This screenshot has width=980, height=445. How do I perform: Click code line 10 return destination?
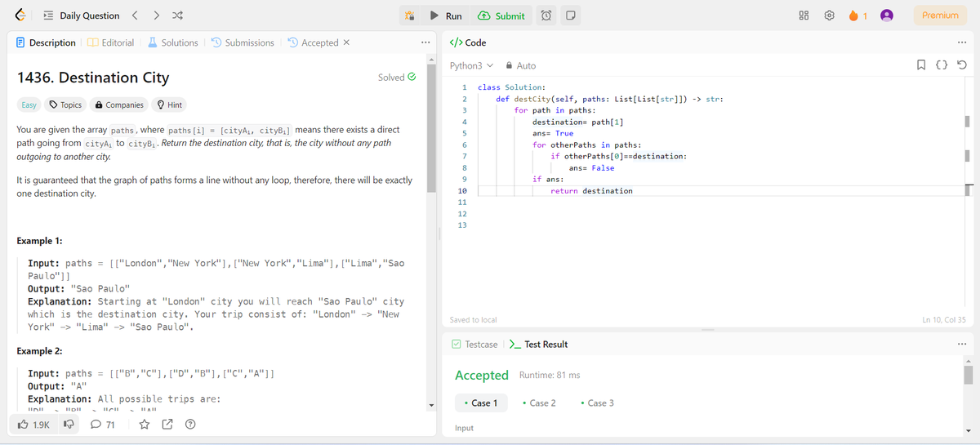pyautogui.click(x=591, y=190)
